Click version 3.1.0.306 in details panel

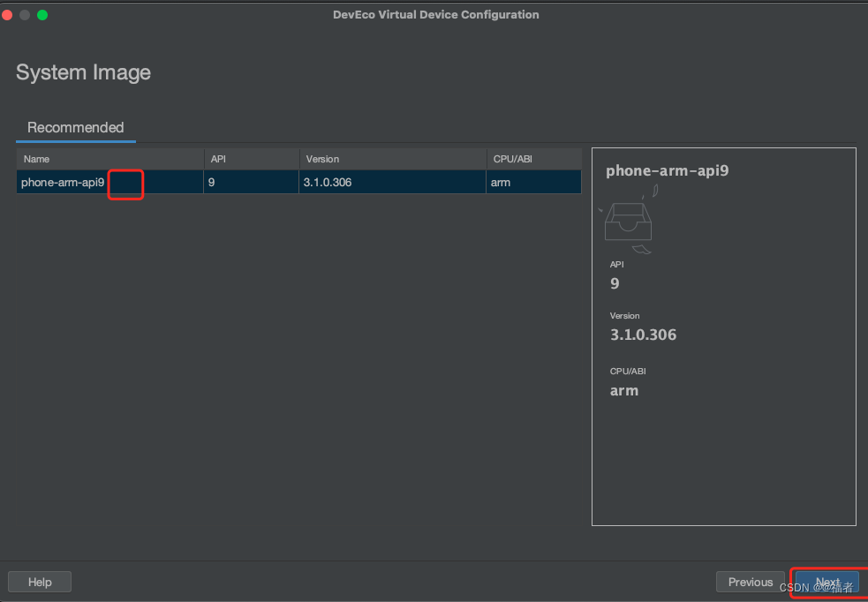pyautogui.click(x=643, y=335)
